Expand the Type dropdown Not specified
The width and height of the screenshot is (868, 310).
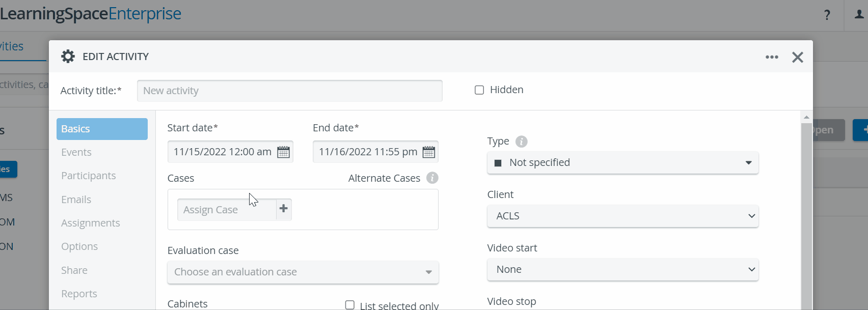point(622,163)
